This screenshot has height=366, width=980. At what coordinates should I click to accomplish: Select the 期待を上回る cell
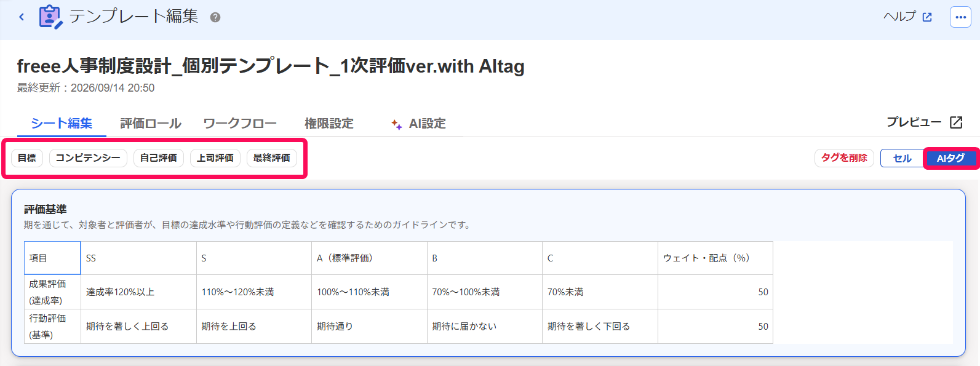[x=254, y=327]
